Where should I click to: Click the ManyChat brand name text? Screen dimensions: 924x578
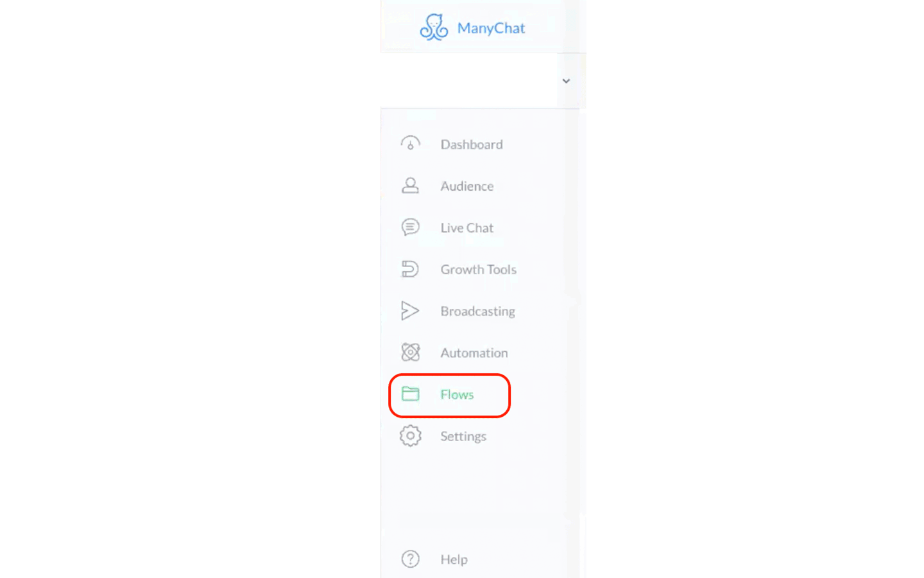tap(491, 28)
